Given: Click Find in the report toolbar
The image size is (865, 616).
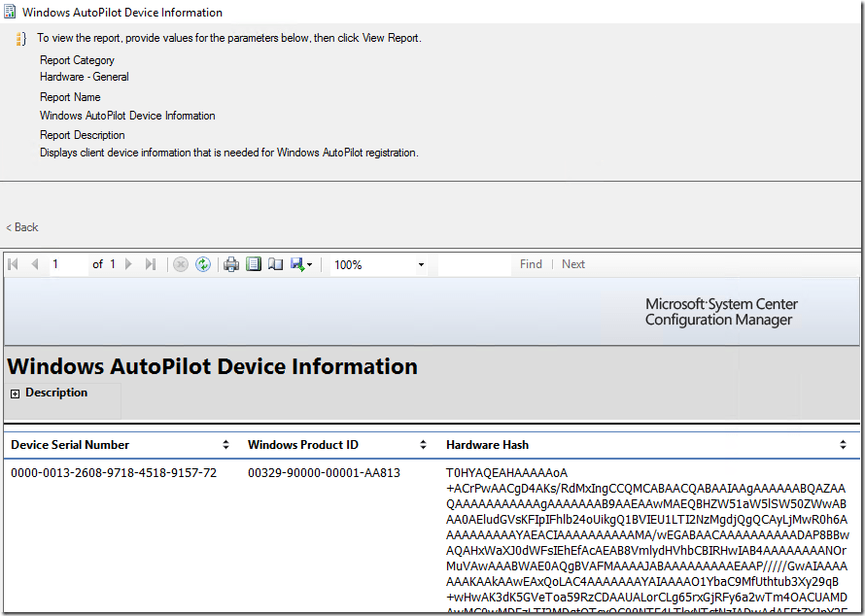Looking at the screenshot, I should click(x=531, y=264).
